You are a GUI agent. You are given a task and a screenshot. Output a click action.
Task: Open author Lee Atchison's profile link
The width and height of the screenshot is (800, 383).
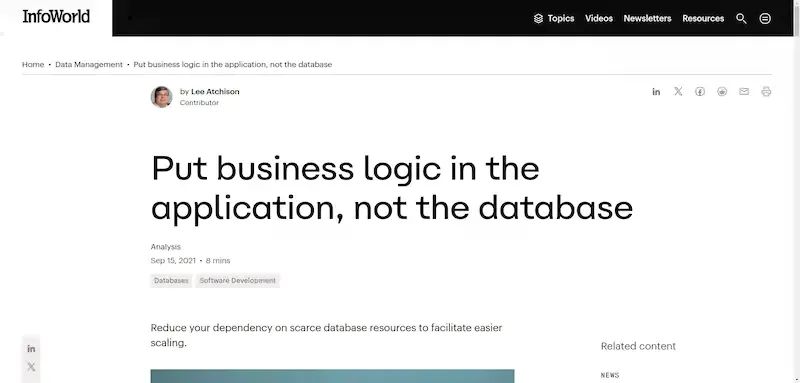(215, 92)
